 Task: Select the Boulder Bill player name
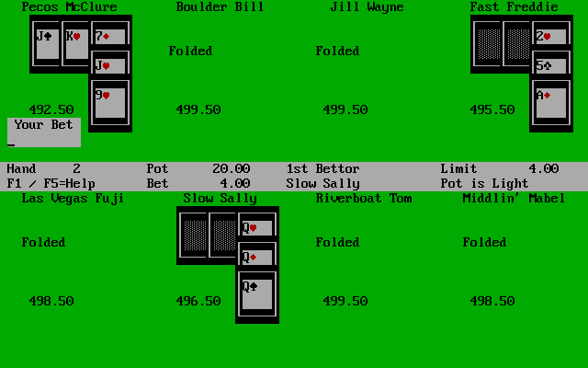click(220, 7)
